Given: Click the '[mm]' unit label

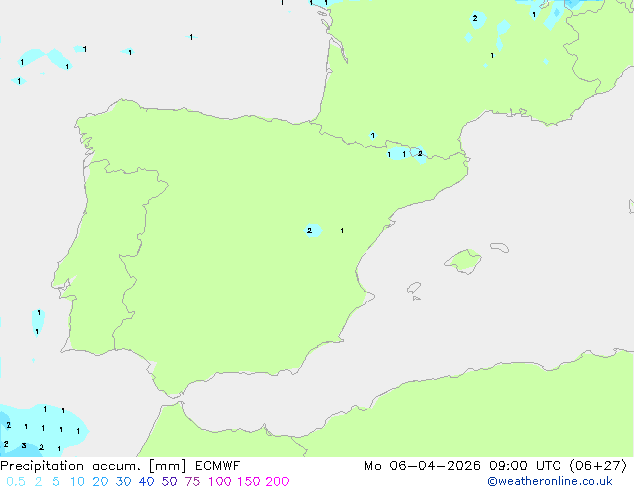Looking at the screenshot, I should pos(167,466).
